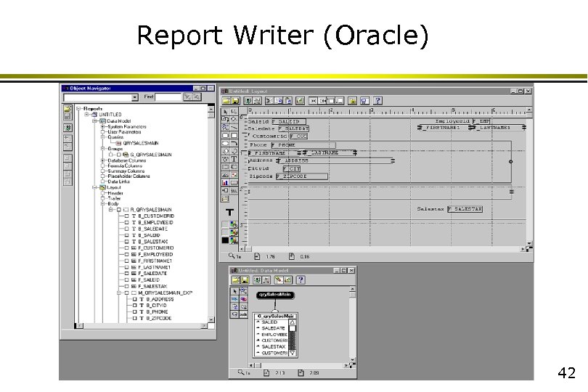Select the Arc tool in Layout palette
The width and height of the screenshot is (588, 392).
(234, 143)
